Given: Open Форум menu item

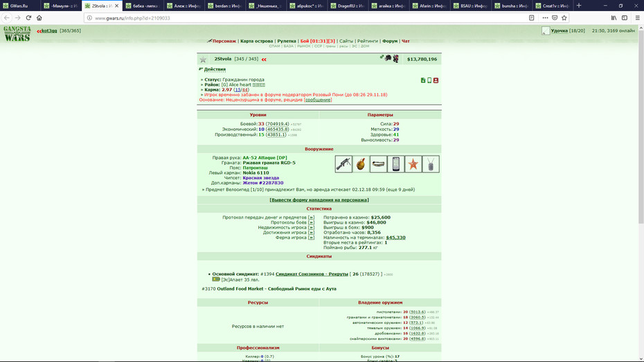Looking at the screenshot, I should (x=390, y=41).
